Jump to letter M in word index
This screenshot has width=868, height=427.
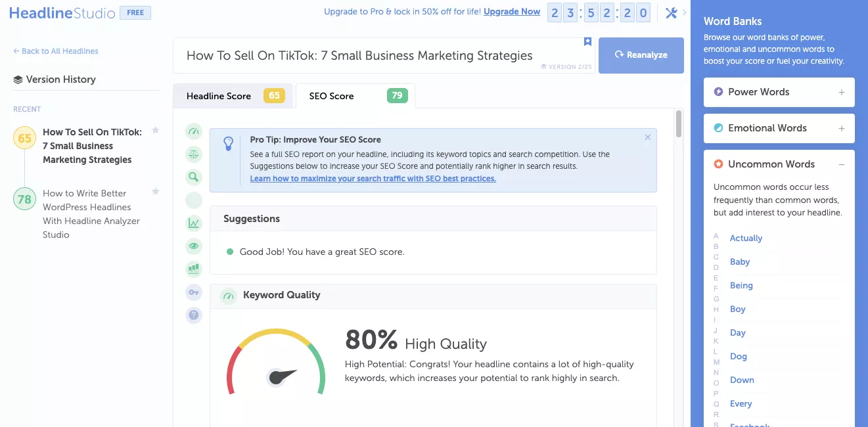click(x=716, y=362)
